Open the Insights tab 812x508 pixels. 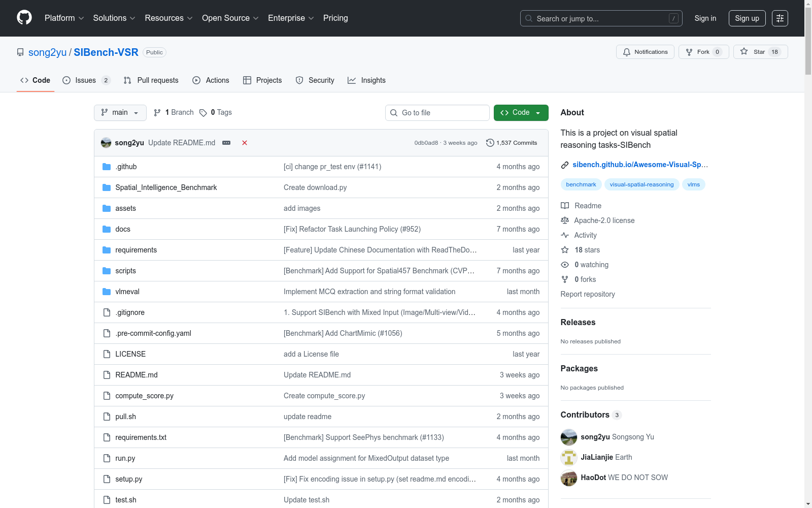(366, 80)
